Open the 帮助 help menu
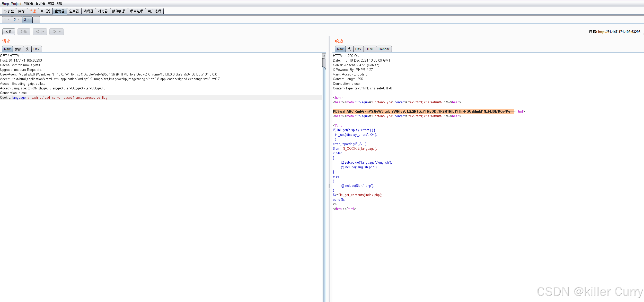644x302 pixels. 60,4
